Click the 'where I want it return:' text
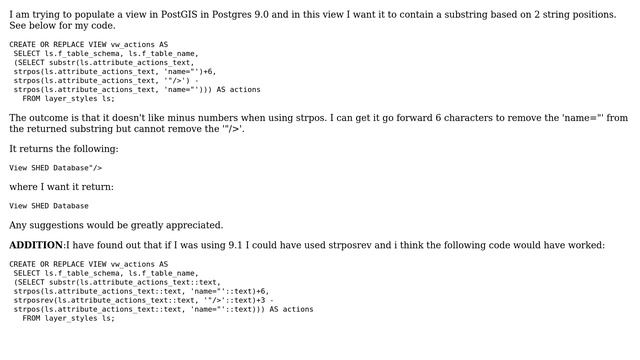The width and height of the screenshot is (640, 360). pos(62,187)
